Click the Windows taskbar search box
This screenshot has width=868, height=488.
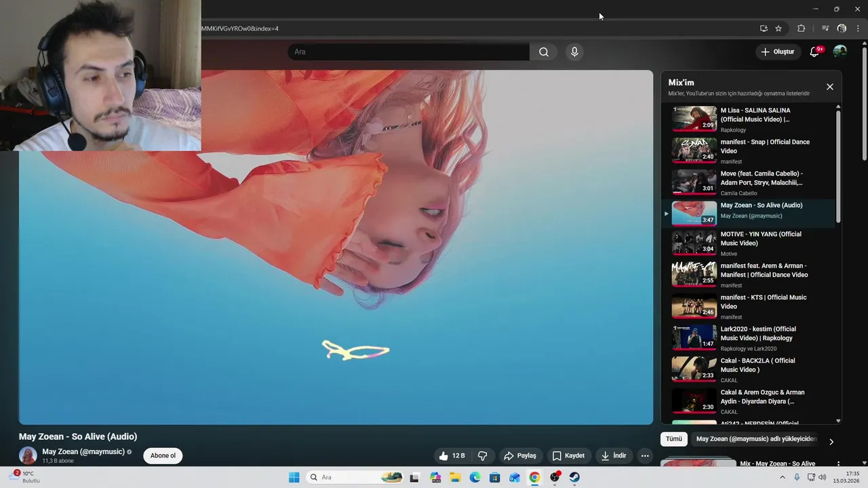pos(356,477)
